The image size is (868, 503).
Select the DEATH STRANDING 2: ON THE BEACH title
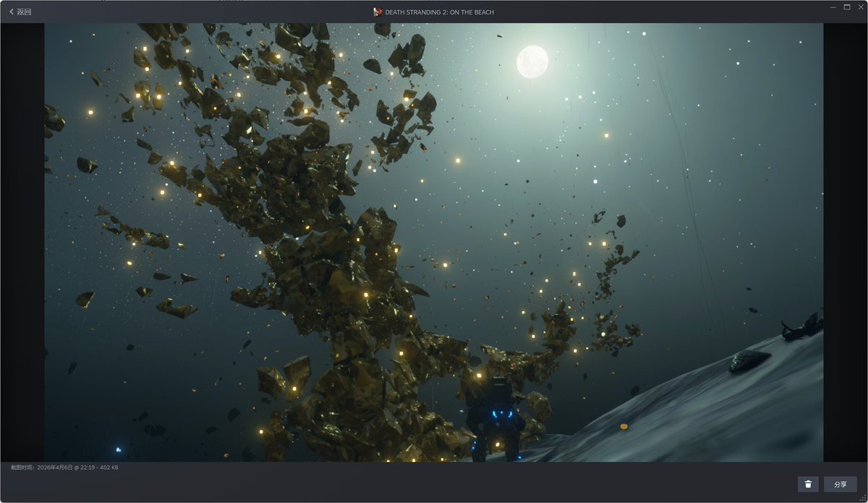pyautogui.click(x=439, y=12)
